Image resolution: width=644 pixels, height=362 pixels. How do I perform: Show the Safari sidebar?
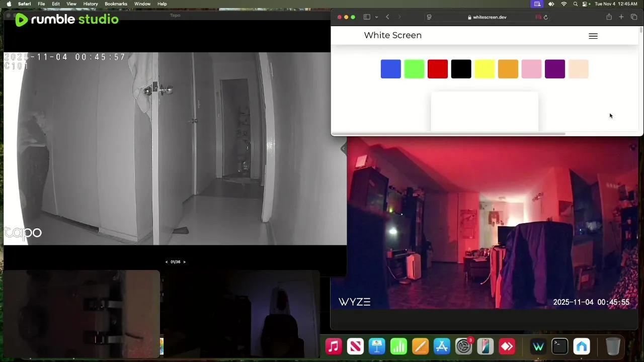(367, 17)
